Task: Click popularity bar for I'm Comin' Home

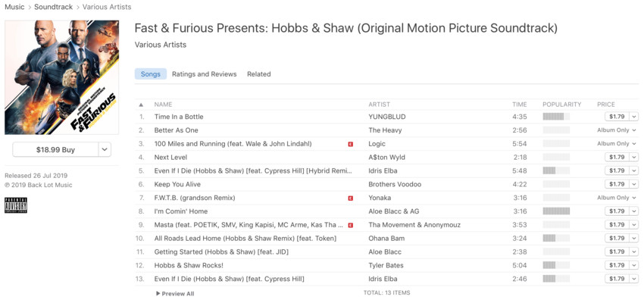Action: [x=556, y=211]
